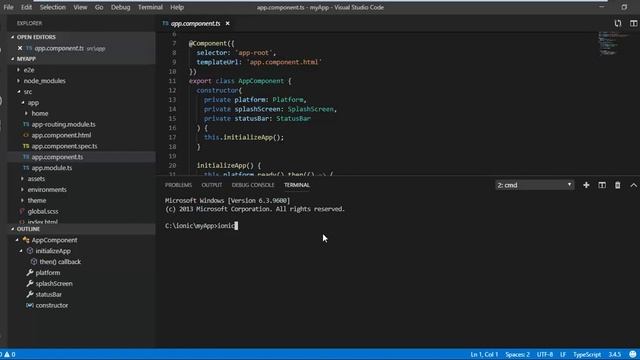This screenshot has width=640, height=360.
Task: Click the feedback smiley icon
Action: (x=633, y=354)
